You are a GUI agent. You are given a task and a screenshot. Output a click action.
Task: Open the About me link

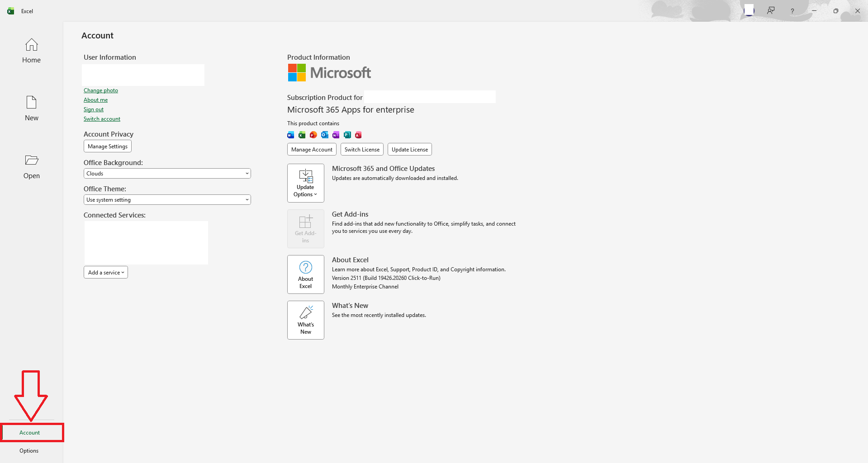tap(95, 100)
